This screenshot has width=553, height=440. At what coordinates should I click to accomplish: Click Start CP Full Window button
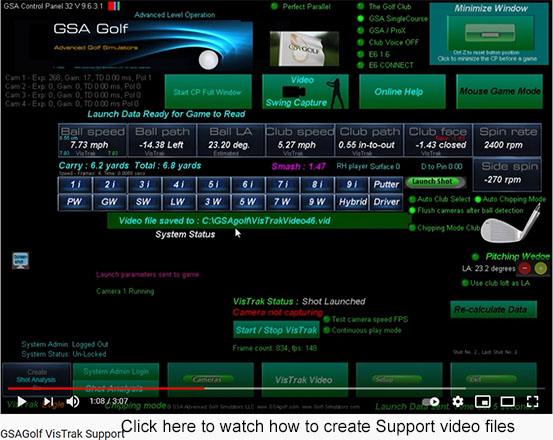coord(208,92)
